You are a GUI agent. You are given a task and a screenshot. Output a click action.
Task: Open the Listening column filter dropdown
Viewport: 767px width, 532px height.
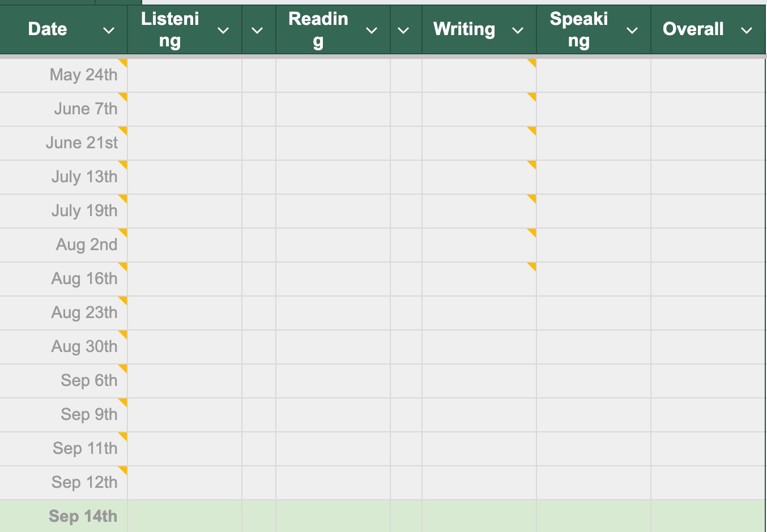[223, 31]
